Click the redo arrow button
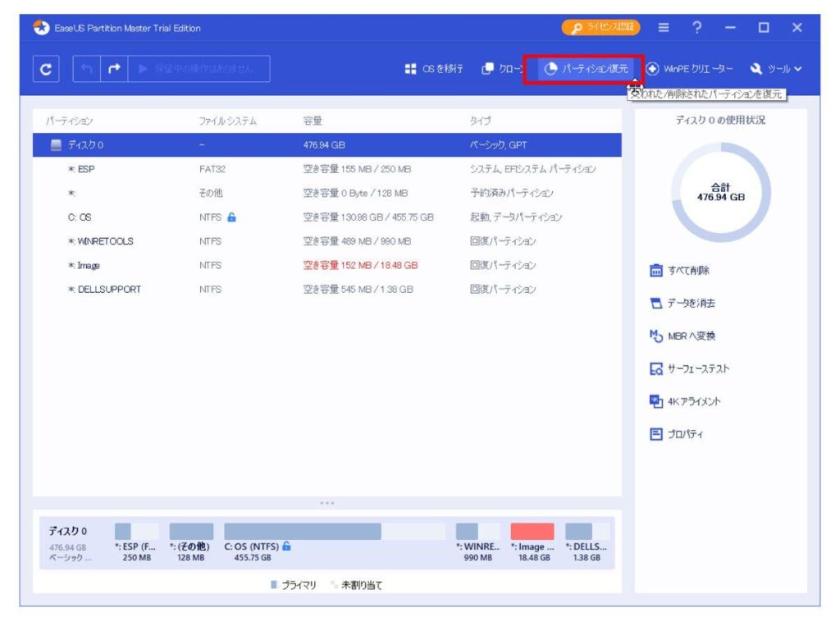This screenshot has width=840, height=626. pyautogui.click(x=114, y=69)
